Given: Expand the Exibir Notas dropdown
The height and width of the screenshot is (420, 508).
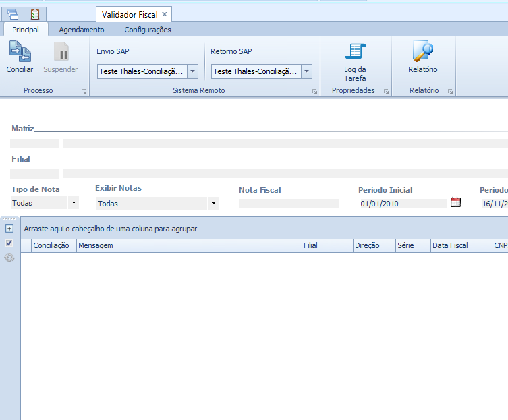Looking at the screenshot, I should pos(213,203).
